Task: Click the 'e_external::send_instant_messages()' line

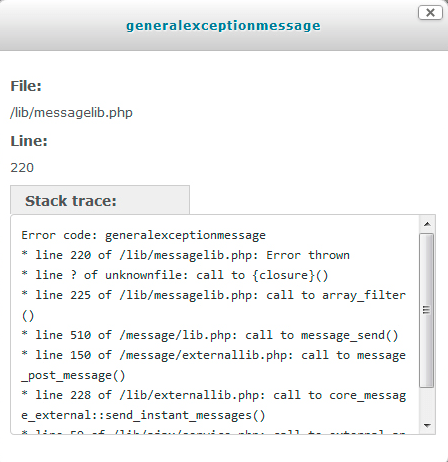Action: 143,415
